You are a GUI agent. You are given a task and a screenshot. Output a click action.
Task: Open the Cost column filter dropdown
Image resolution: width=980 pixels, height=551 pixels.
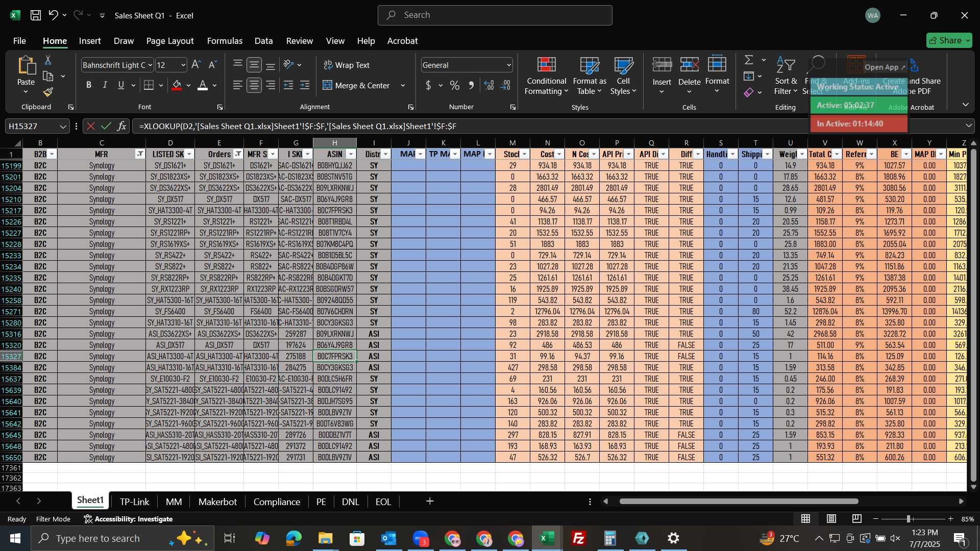click(559, 154)
